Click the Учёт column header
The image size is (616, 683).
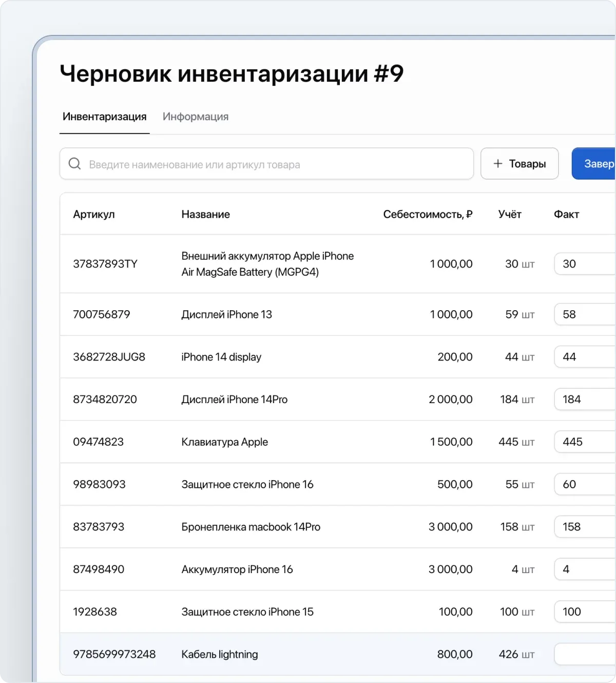(x=510, y=214)
